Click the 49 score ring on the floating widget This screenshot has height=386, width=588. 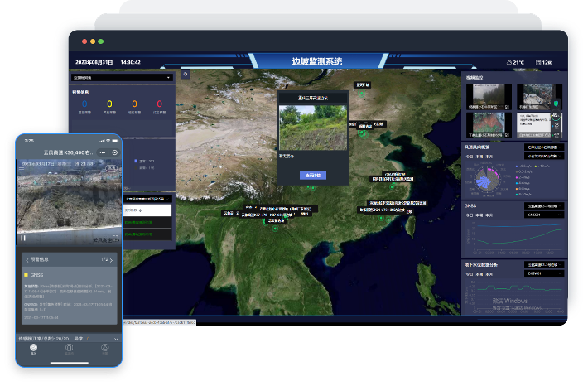[x=556, y=115]
